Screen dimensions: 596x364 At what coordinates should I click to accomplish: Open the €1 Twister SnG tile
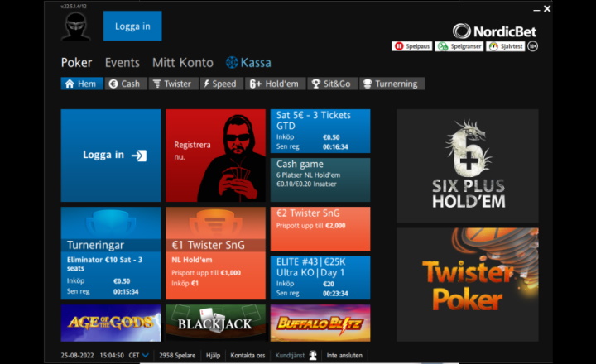click(x=215, y=253)
